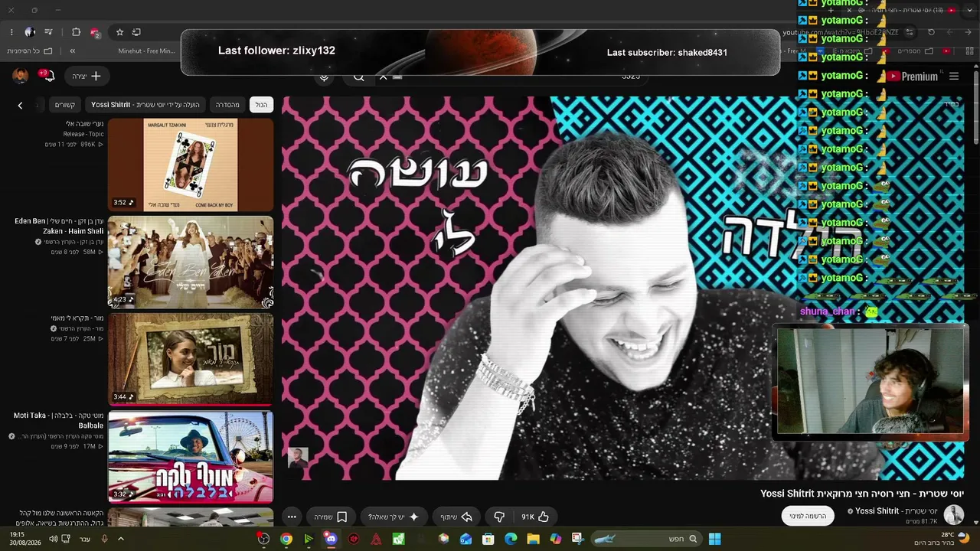The image size is (980, 551).
Task: Select the 'Yossi Shitrit' uploads filter chip
Action: 145,105
